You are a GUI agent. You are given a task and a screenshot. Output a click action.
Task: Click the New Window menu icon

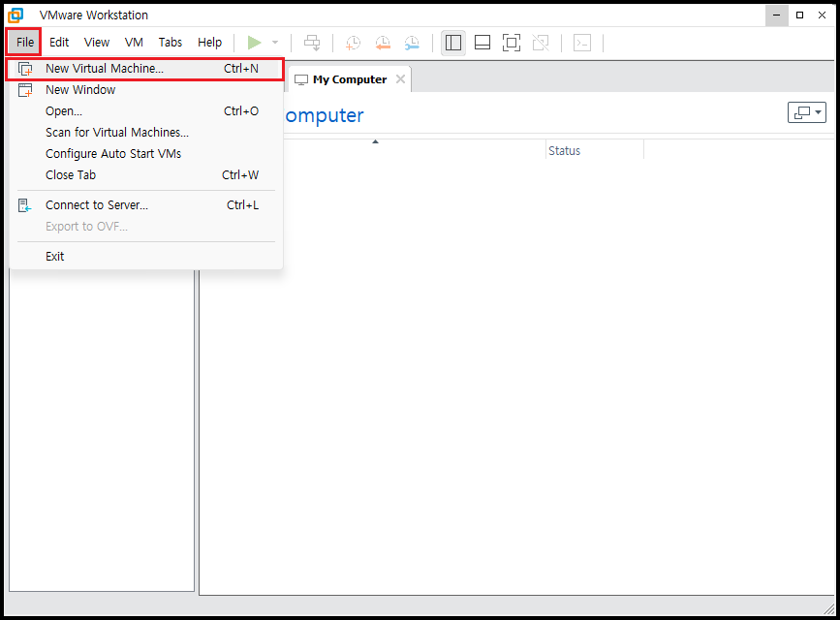click(25, 90)
